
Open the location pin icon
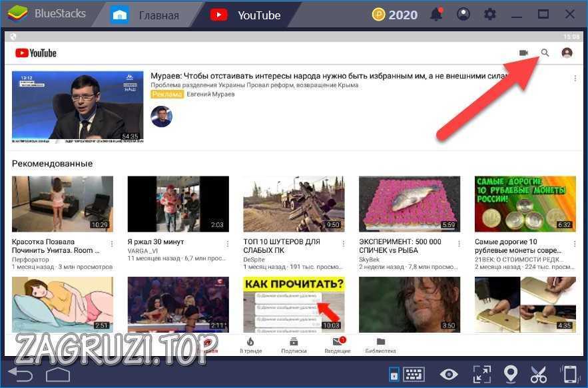(511, 374)
